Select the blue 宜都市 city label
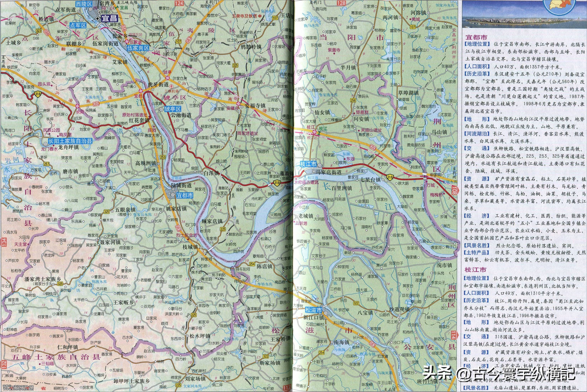Image resolution: width=587 pixels, height=392 pixels. pos(185,195)
